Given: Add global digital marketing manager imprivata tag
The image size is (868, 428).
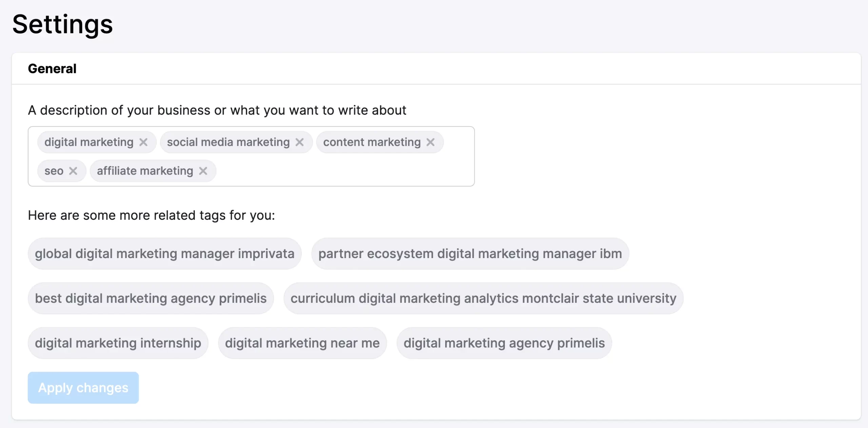Looking at the screenshot, I should (x=164, y=254).
